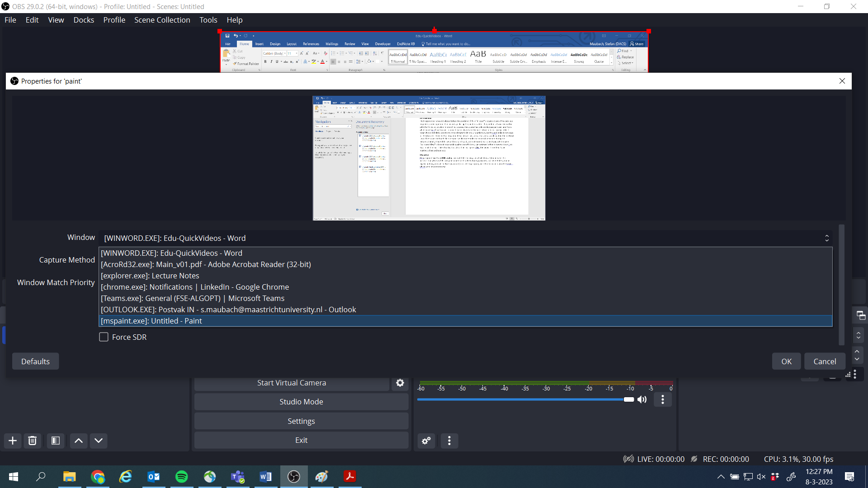The width and height of the screenshot is (868, 488).
Task: Choose Teams.exe General window option
Action: (x=465, y=298)
